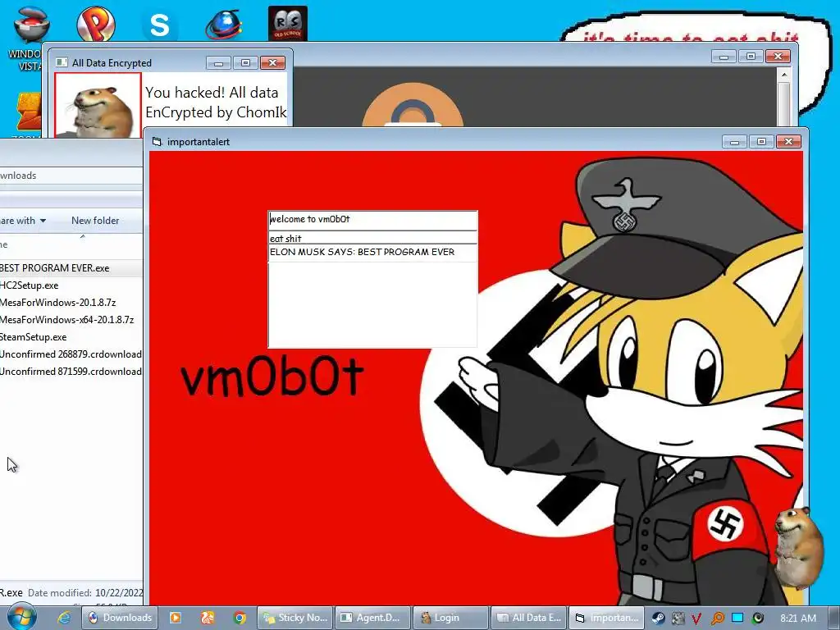Screen dimensions: 840x630
Task: Open the clock showing 8:21 AM
Action: point(798,618)
